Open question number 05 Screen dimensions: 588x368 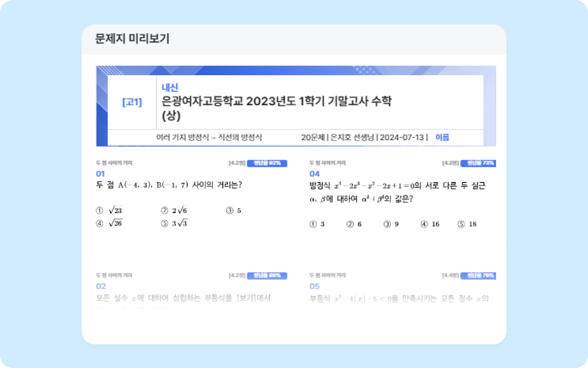point(314,286)
